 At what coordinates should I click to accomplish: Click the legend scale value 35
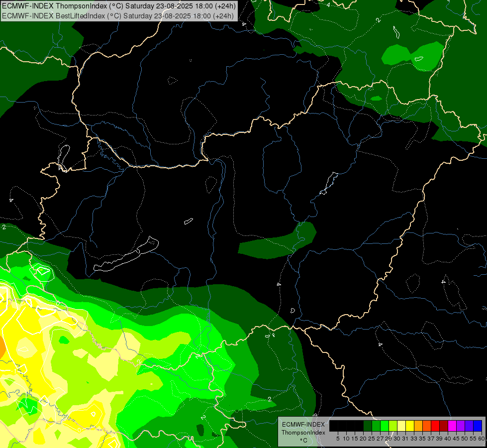coord(422,439)
